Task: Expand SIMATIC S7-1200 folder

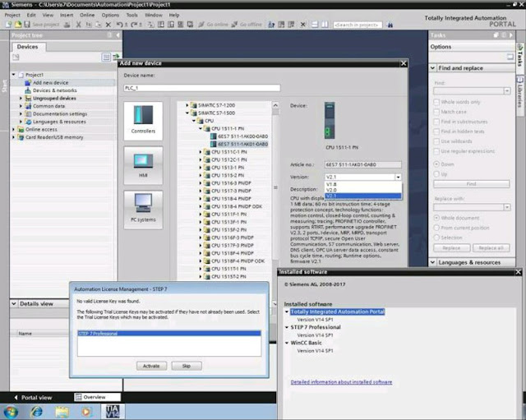Action: click(x=187, y=105)
